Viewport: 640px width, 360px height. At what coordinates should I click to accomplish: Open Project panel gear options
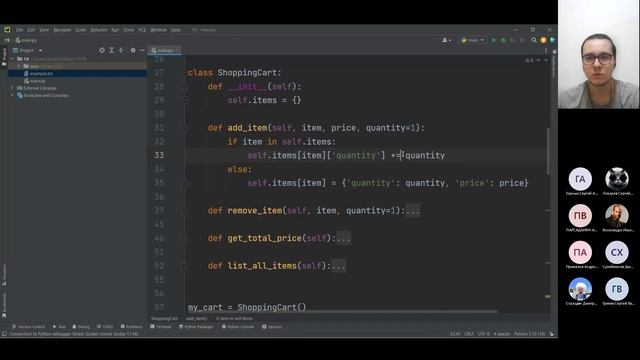[133, 50]
